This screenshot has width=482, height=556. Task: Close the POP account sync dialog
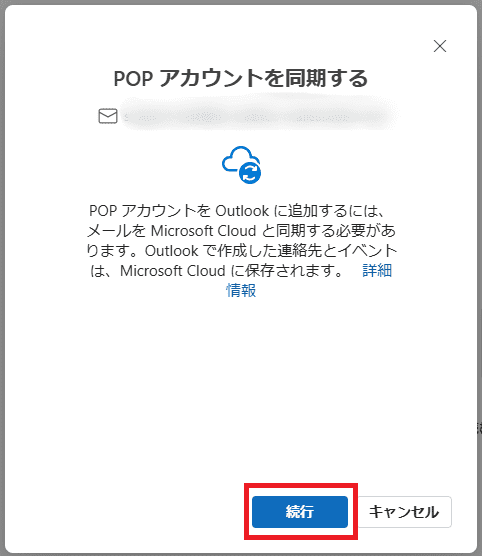point(440,46)
